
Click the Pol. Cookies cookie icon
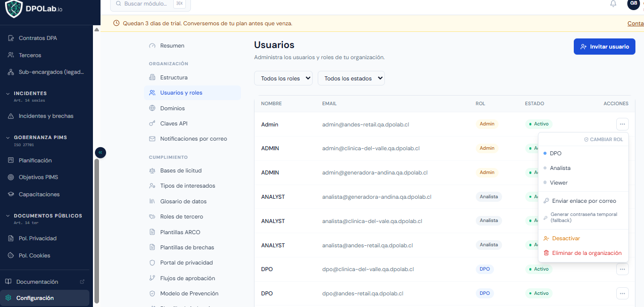point(11,255)
